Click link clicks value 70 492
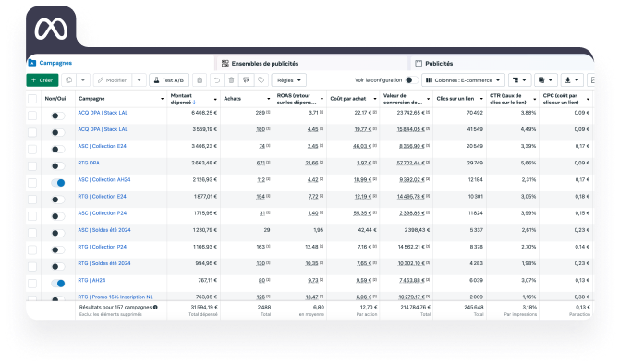This screenshot has height=364, width=619. click(475, 113)
